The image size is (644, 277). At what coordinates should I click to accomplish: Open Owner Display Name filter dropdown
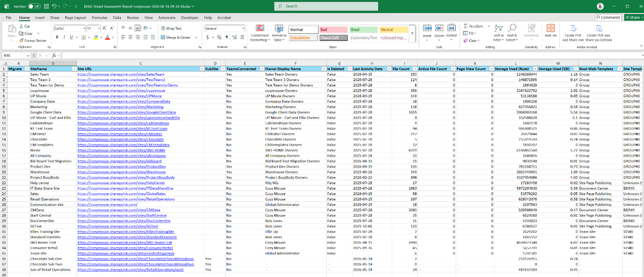[323, 69]
